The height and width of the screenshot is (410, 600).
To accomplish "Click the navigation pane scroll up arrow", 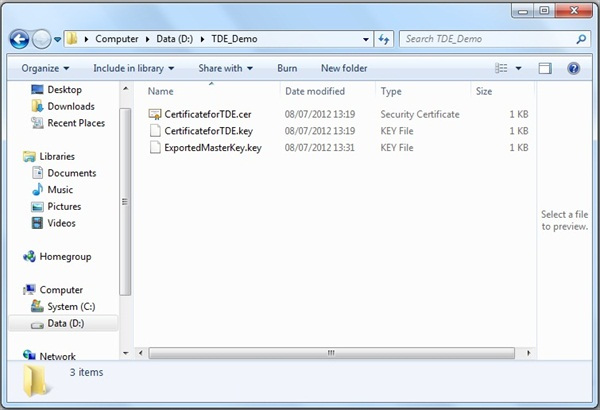I will tap(125, 89).
